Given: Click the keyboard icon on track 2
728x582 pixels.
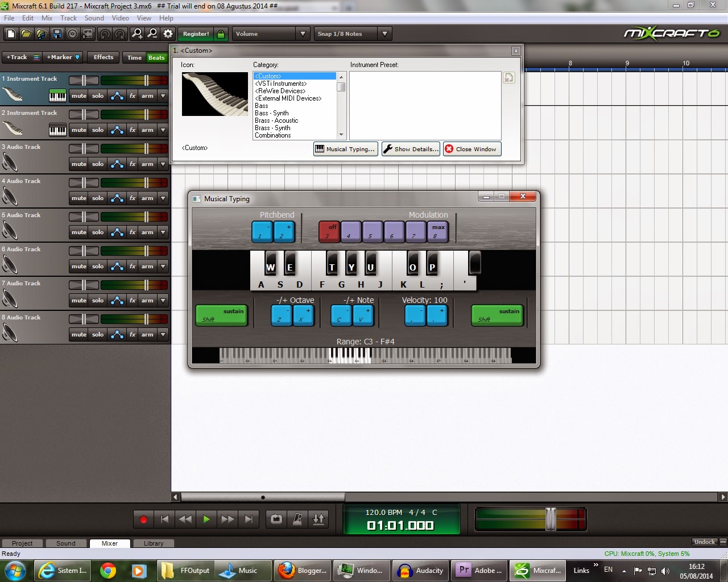Looking at the screenshot, I should 57,130.
